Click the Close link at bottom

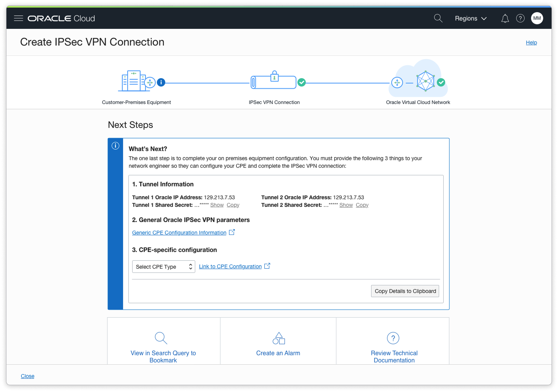pyautogui.click(x=27, y=376)
